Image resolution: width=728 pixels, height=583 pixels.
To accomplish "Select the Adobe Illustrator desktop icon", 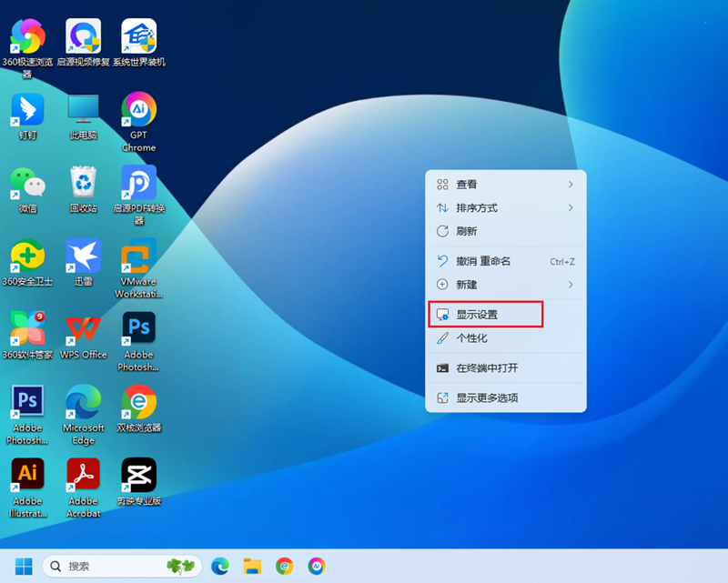I will coord(28,475).
